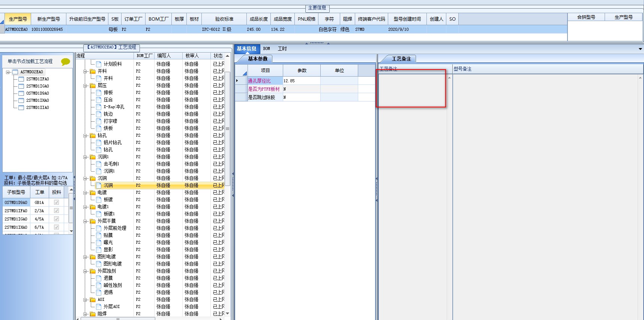
Task: Click the folder icon for 沉铜1
Action: click(x=93, y=157)
